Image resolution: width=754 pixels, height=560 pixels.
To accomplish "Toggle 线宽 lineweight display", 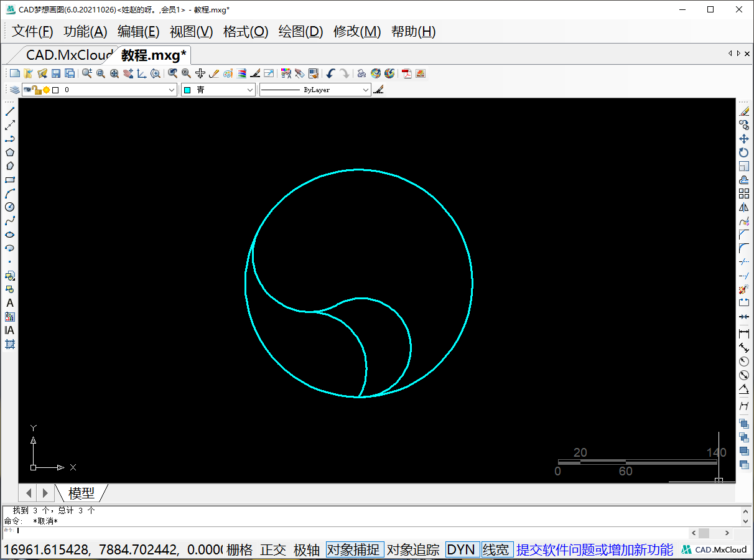I will click(496, 550).
